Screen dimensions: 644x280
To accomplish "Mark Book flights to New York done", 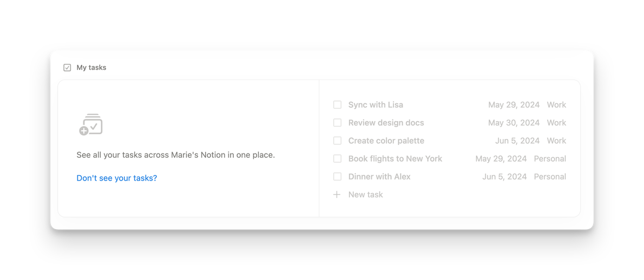I will 337,158.
